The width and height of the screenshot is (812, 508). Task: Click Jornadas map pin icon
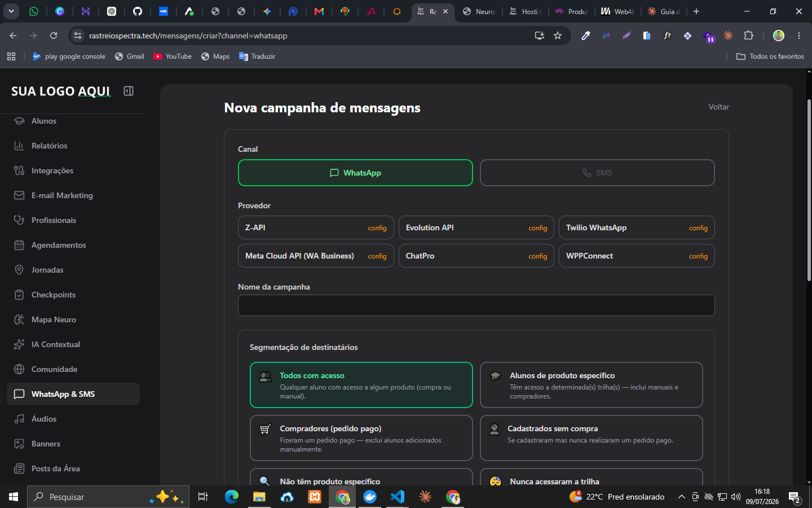(19, 270)
